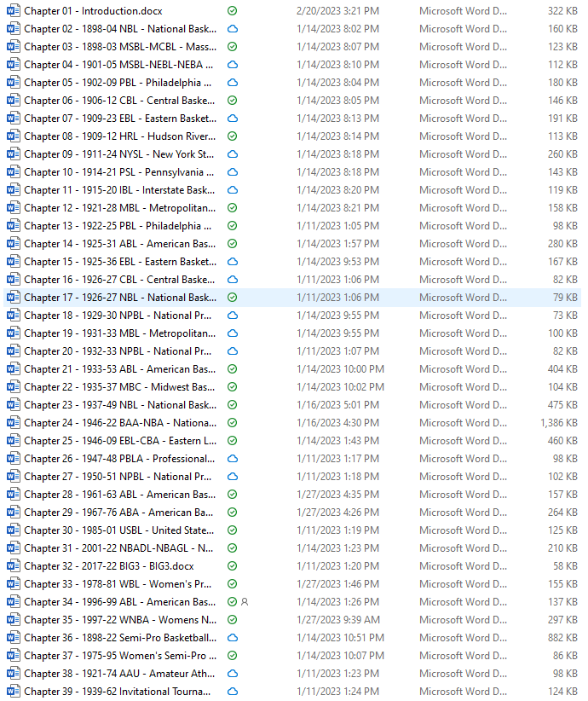
Task: Click the Word icon for Chapter 01 Introduction
Action: tap(14, 11)
